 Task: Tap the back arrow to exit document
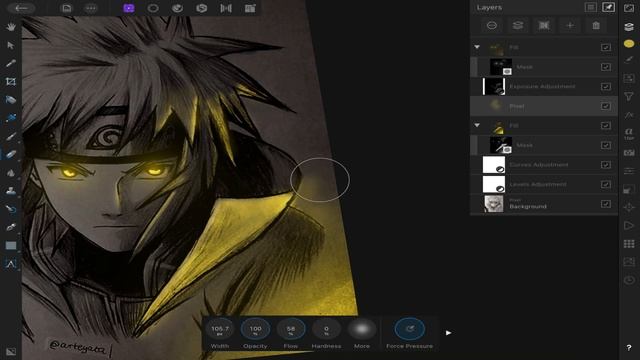pyautogui.click(x=21, y=8)
